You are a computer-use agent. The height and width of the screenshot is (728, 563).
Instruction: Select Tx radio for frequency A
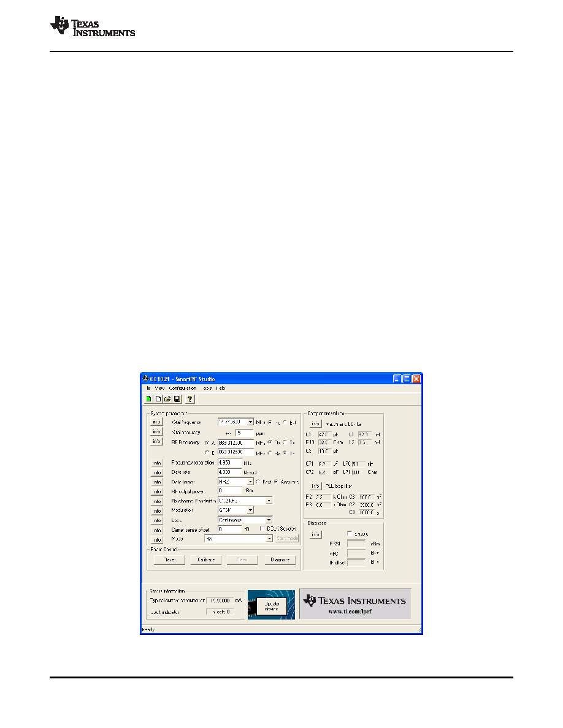click(x=285, y=442)
